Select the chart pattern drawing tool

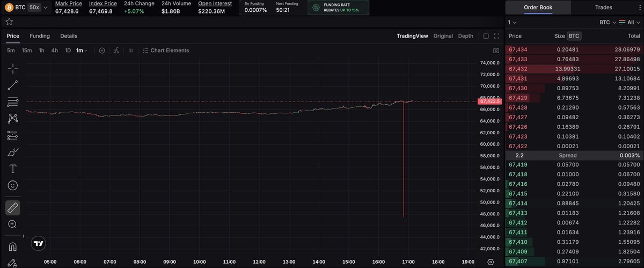tap(13, 118)
